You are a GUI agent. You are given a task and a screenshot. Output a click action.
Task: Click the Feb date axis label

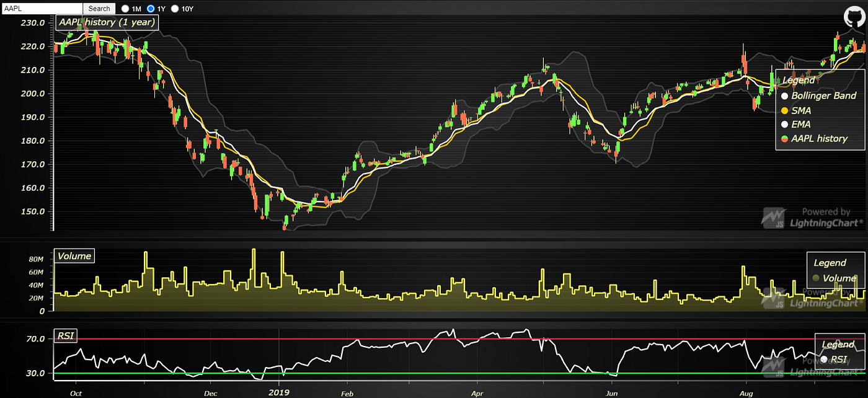(x=347, y=393)
